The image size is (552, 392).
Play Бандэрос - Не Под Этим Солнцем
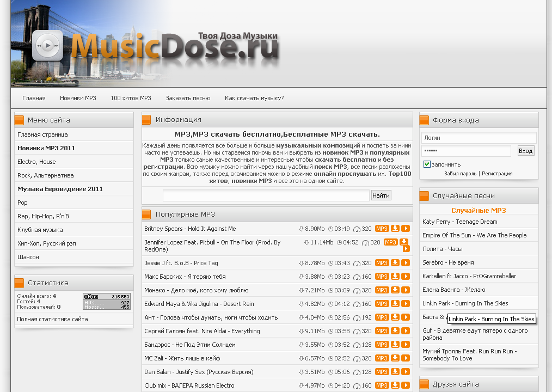406,345
